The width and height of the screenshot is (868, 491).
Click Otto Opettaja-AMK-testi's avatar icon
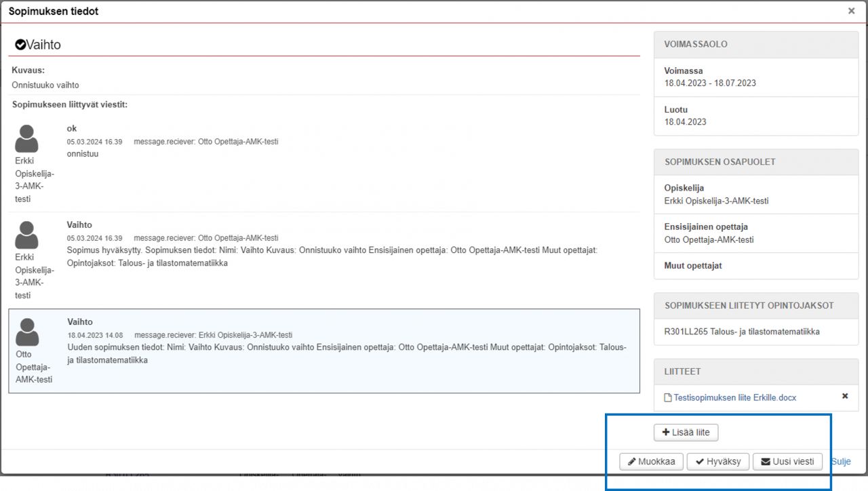[x=27, y=332]
